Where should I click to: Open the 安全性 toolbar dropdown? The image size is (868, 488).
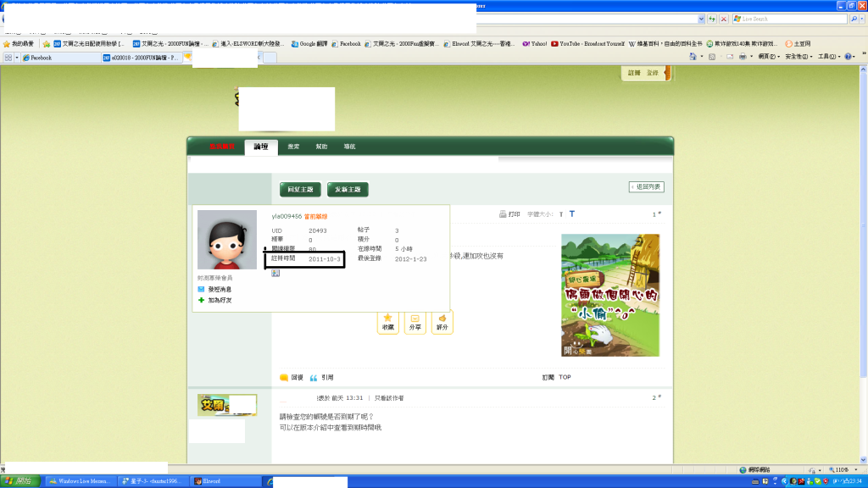pyautogui.click(x=798, y=57)
